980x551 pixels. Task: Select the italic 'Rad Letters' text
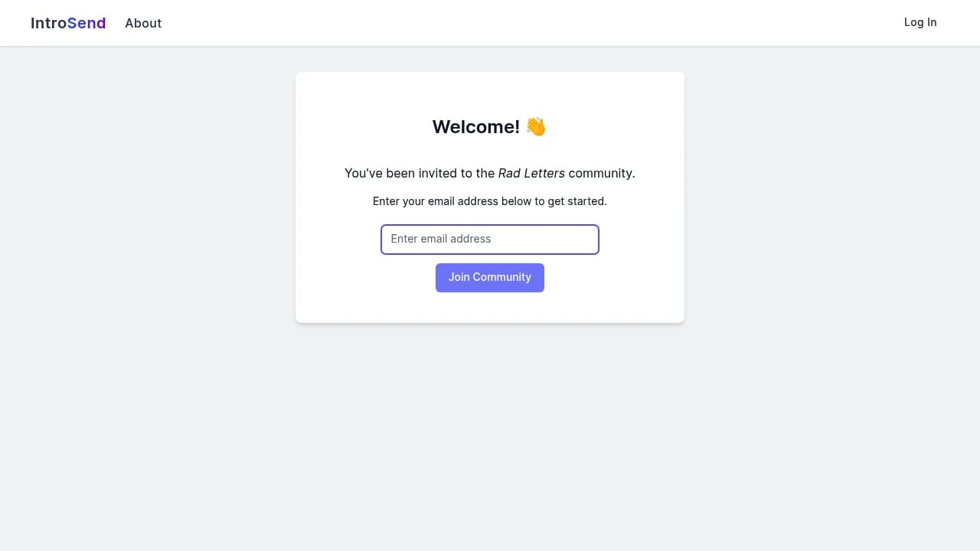(531, 173)
